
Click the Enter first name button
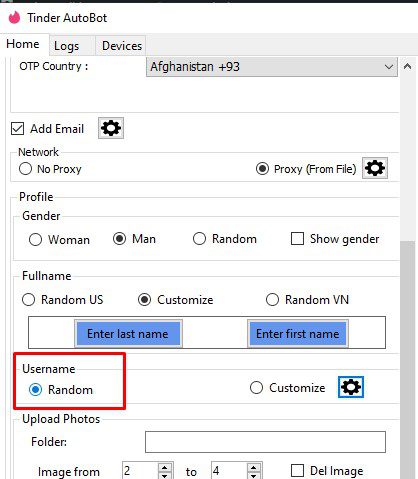pyautogui.click(x=298, y=333)
